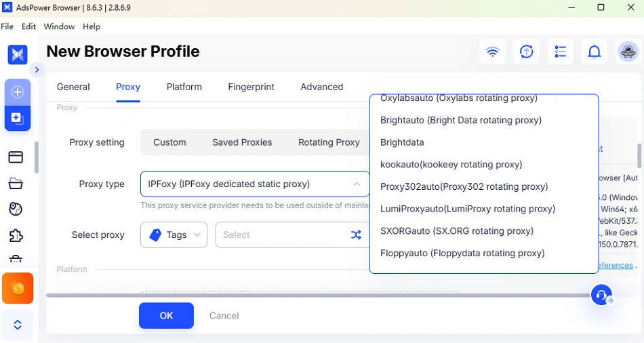Select Custom proxy setting
644x343 pixels.
(169, 142)
